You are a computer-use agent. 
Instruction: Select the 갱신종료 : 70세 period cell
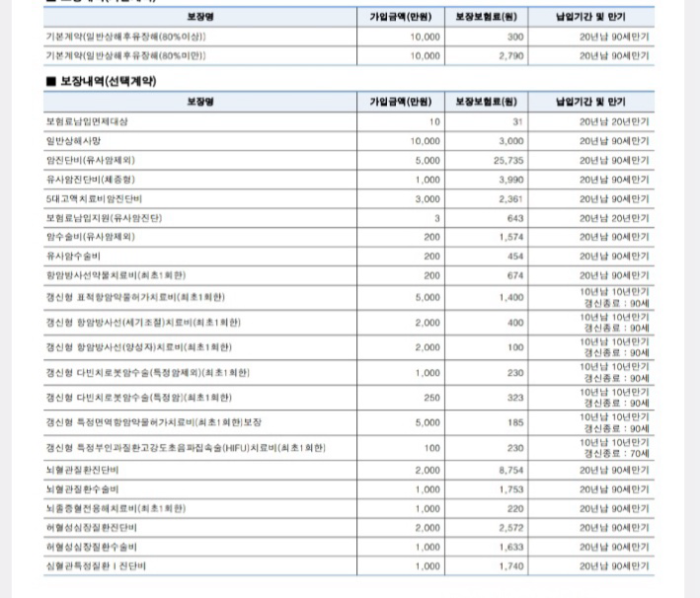(x=615, y=452)
